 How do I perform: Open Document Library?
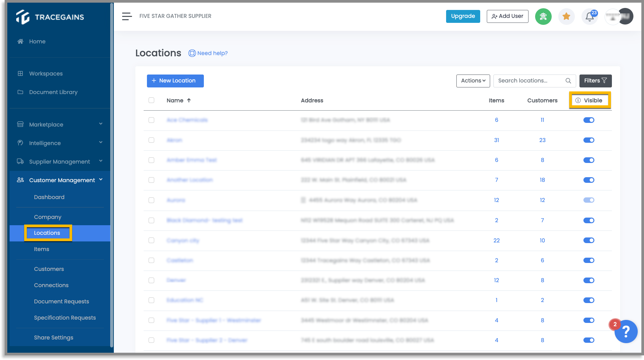coord(53,92)
